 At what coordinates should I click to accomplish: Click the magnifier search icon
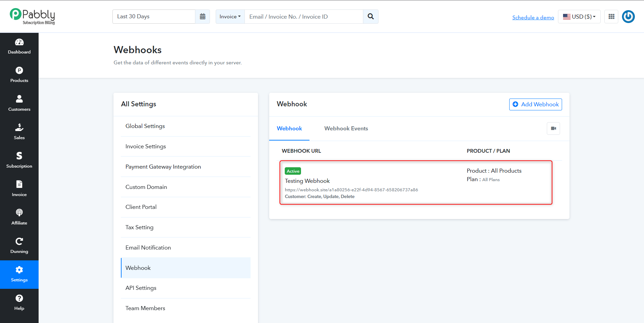point(371,17)
